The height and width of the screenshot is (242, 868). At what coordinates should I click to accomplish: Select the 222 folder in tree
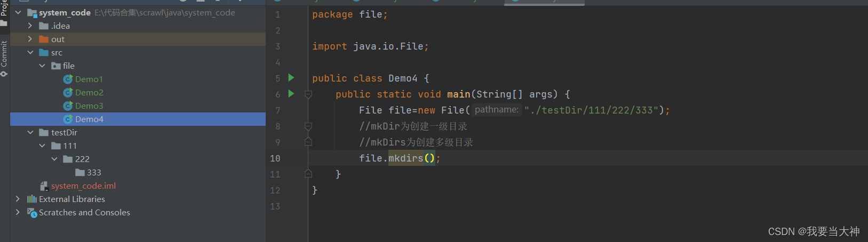click(82, 159)
